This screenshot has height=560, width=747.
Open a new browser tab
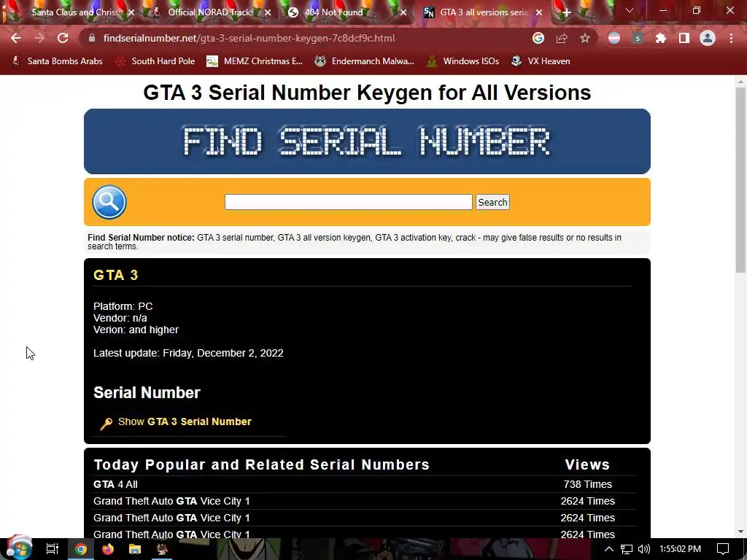pyautogui.click(x=566, y=13)
